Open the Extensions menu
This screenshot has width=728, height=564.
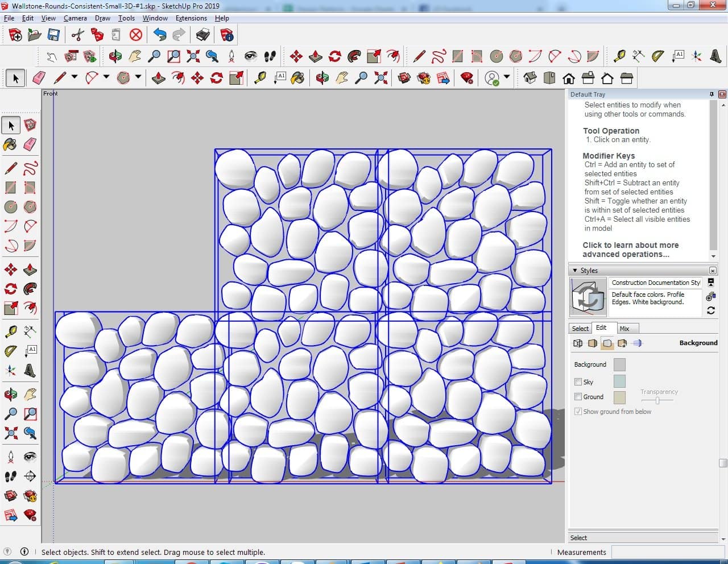pyautogui.click(x=191, y=18)
